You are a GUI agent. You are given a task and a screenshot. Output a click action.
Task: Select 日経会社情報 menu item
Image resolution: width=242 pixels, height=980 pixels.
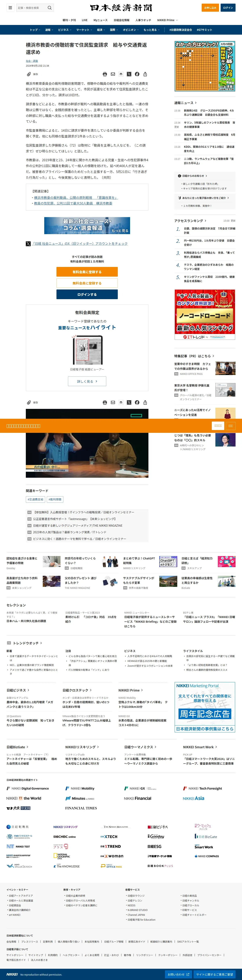pos(122,20)
